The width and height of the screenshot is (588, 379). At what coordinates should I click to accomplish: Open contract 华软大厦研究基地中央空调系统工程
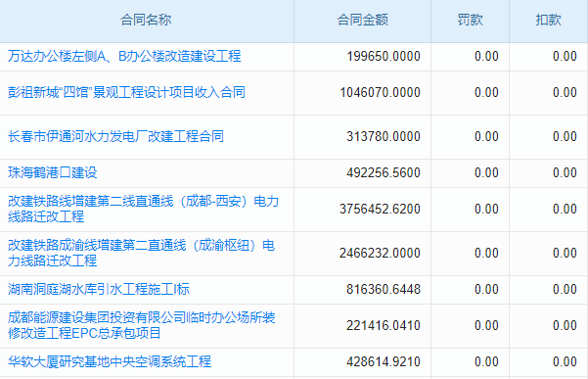(110, 361)
